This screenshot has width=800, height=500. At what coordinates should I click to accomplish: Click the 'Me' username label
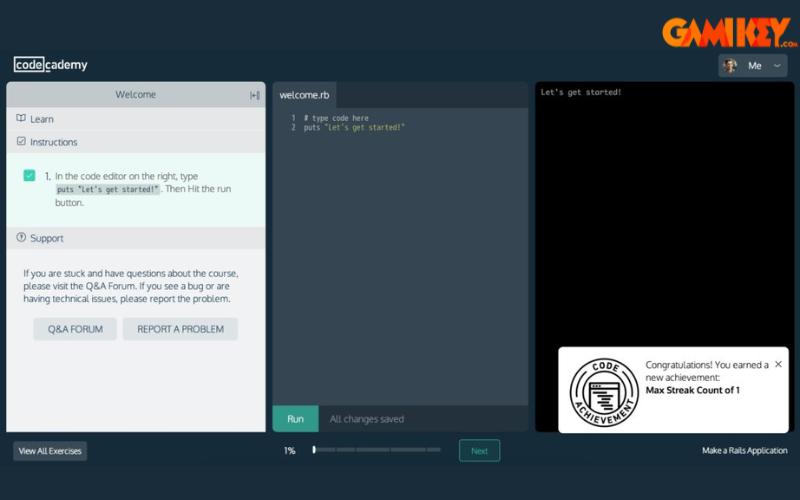tap(755, 65)
